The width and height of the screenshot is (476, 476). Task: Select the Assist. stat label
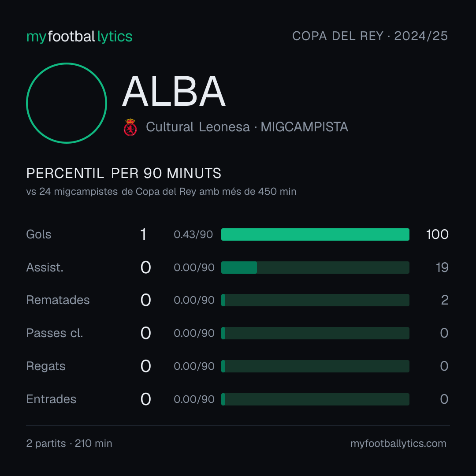[x=45, y=268]
